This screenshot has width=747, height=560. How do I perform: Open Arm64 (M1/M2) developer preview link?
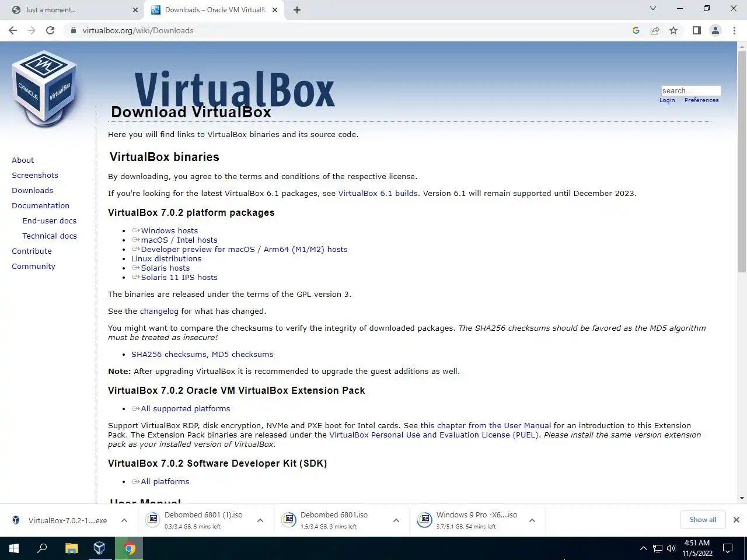point(244,249)
